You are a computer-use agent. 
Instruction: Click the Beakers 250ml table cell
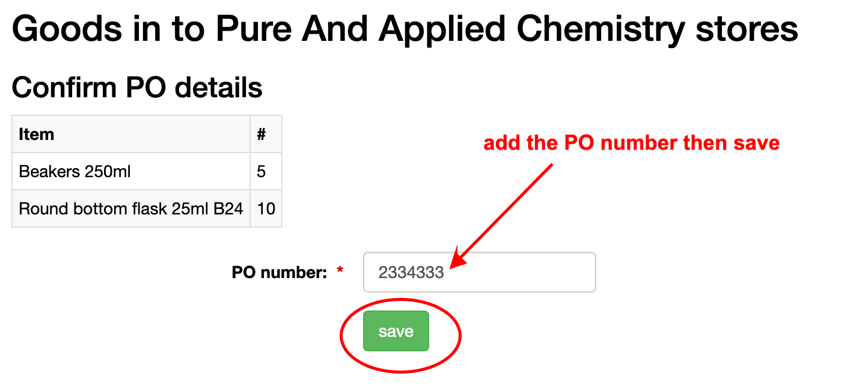75,172
